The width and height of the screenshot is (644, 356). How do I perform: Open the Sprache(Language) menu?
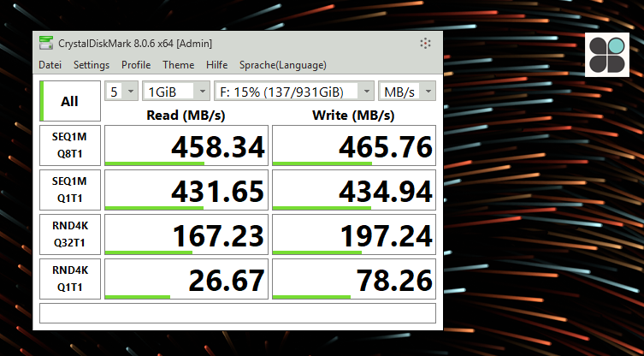(x=283, y=65)
